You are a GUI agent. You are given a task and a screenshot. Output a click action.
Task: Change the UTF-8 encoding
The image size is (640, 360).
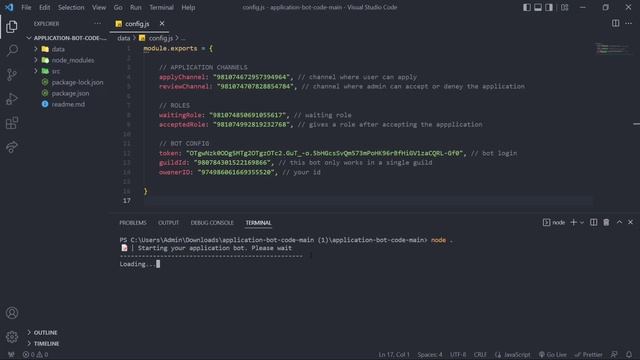click(458, 355)
